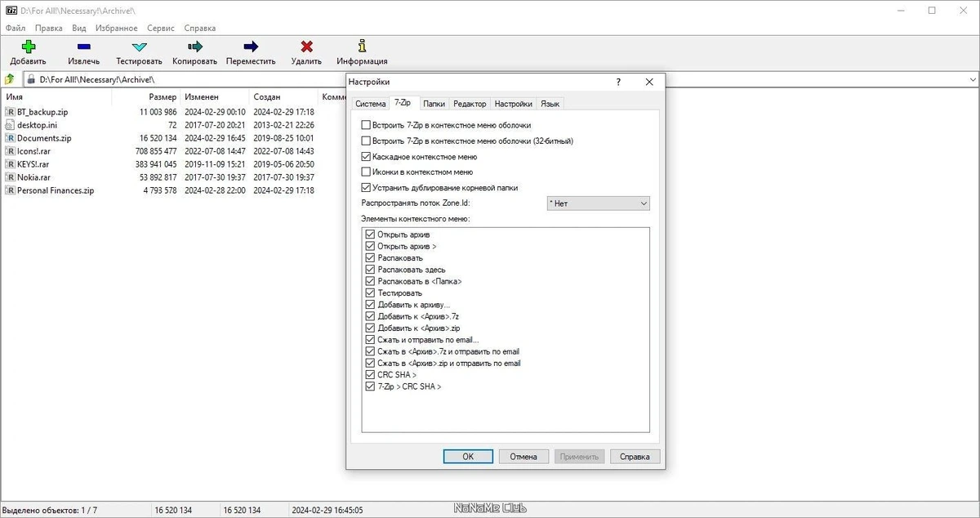Image resolution: width=980 pixels, height=518 pixels.
Task: Close the Настройки dialog with X
Action: pyautogui.click(x=649, y=82)
